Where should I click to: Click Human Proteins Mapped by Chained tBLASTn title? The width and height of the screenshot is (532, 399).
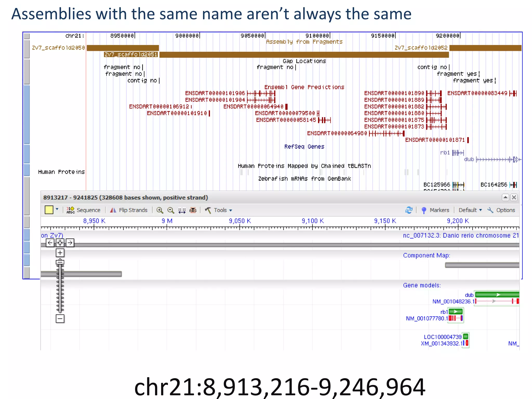point(304,166)
